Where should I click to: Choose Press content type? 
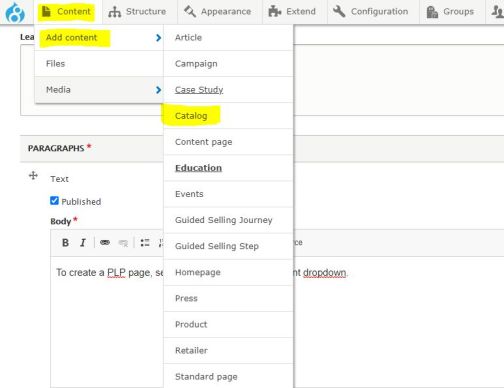[228, 298]
